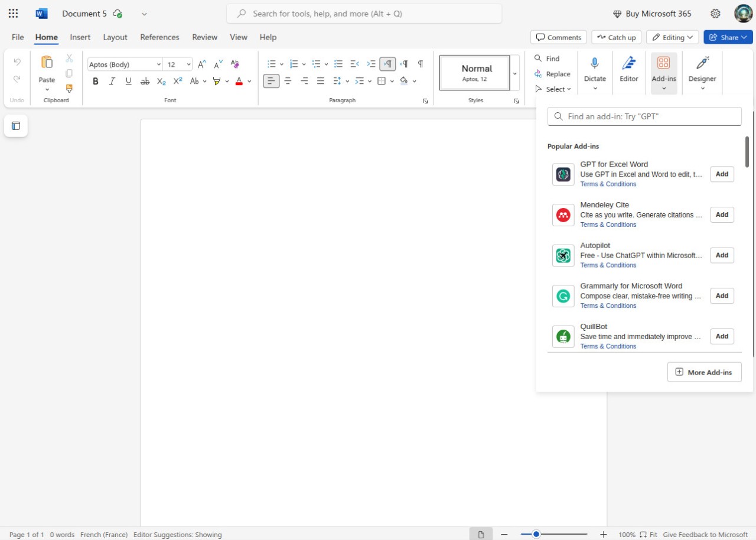Open the navigation pane icon

16,125
